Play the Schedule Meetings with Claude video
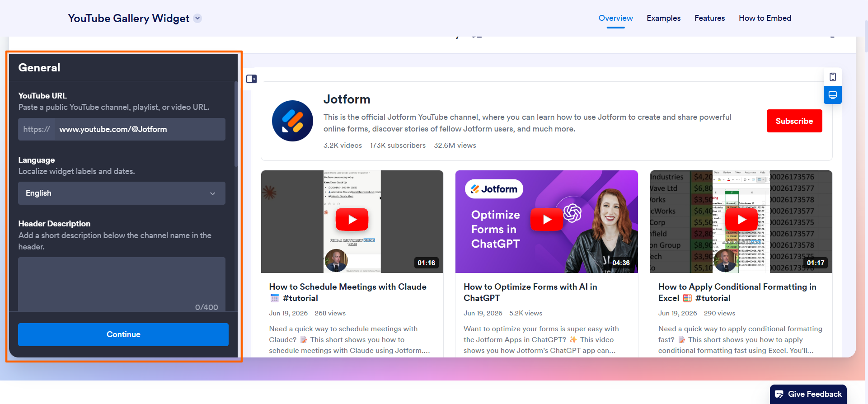This screenshot has width=868, height=404. click(x=352, y=220)
